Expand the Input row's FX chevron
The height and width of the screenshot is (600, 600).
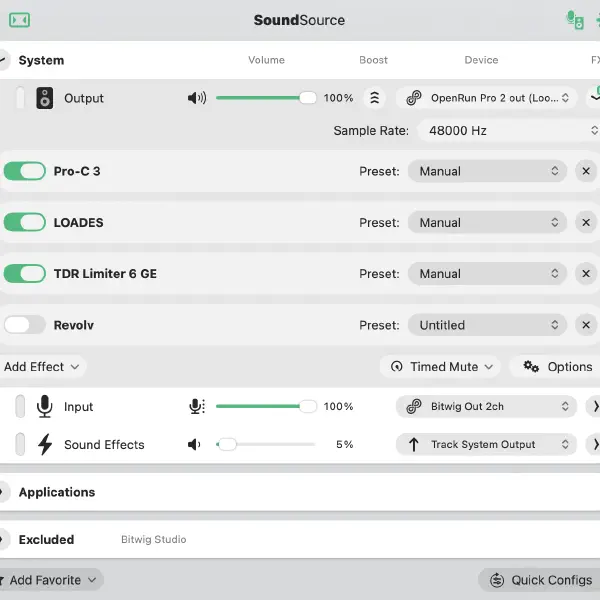[x=594, y=406]
